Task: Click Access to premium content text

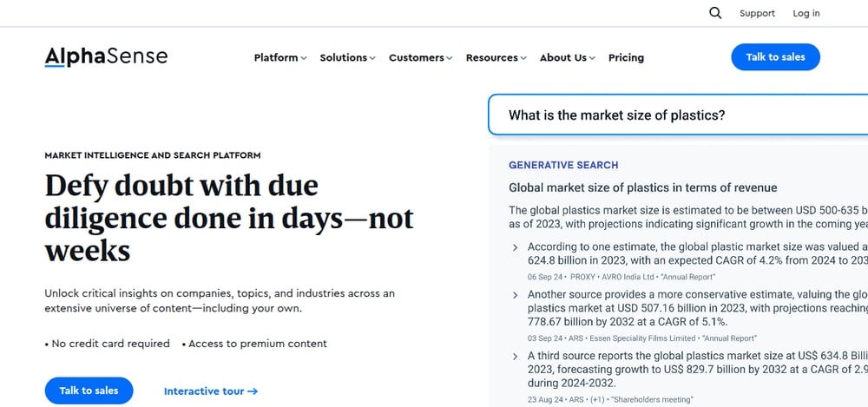Action: pyautogui.click(x=254, y=344)
